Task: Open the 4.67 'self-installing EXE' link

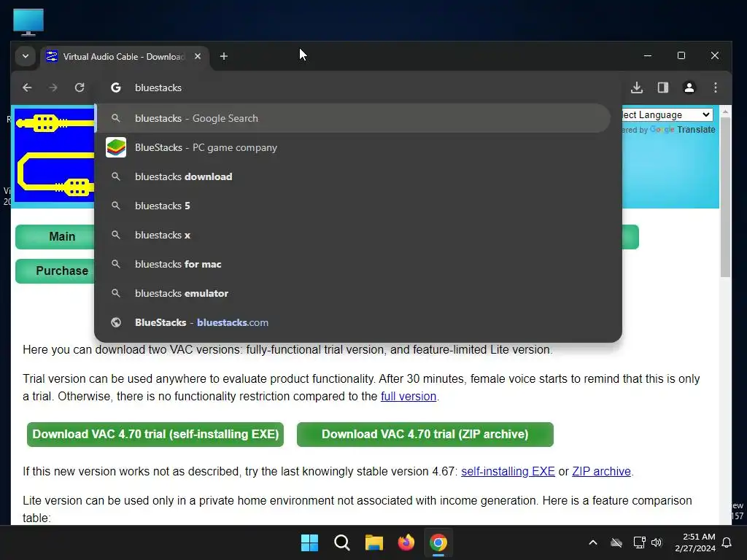Action: pos(508,472)
